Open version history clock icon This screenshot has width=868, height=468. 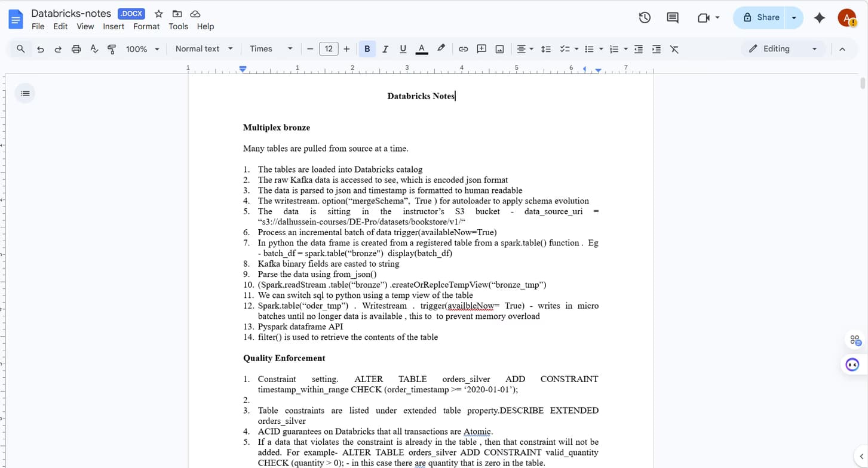645,17
